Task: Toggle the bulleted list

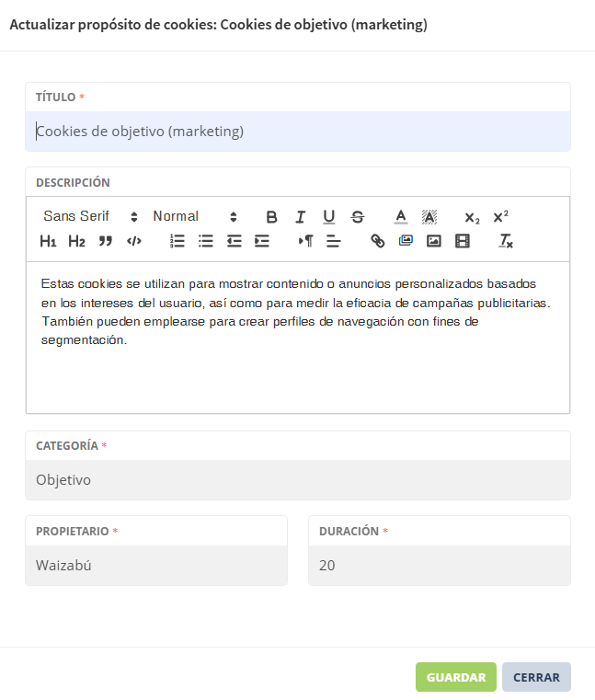Action: [206, 241]
